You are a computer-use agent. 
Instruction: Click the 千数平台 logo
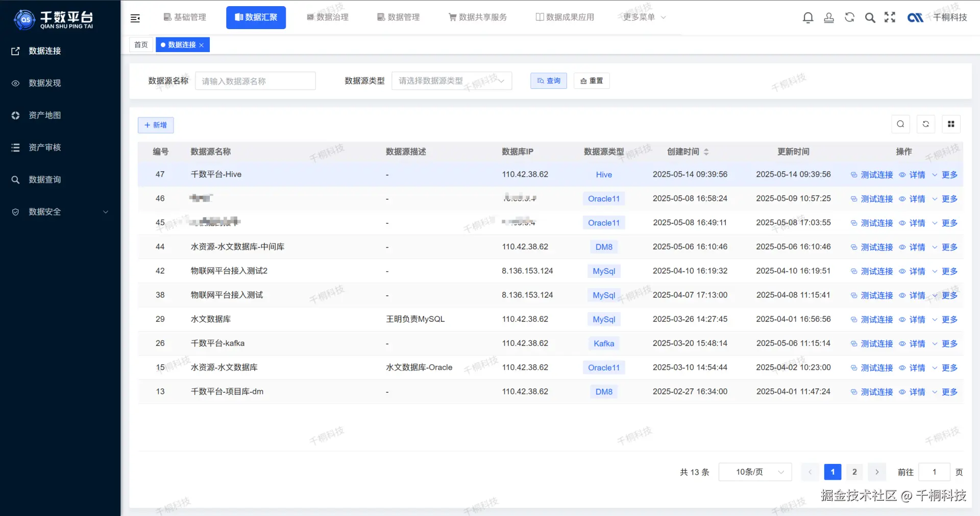click(x=54, y=19)
